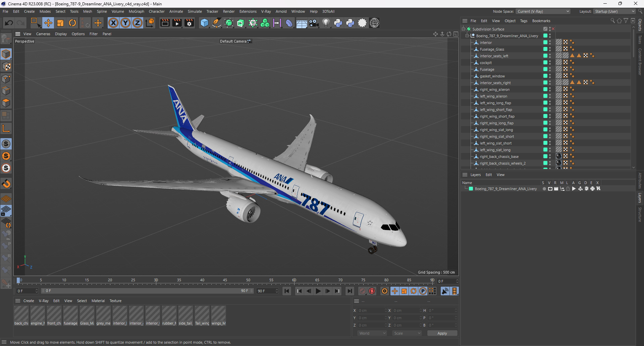This screenshot has width=644, height=346.
Task: Click the Undo arrow icon
Action: pos(9,23)
